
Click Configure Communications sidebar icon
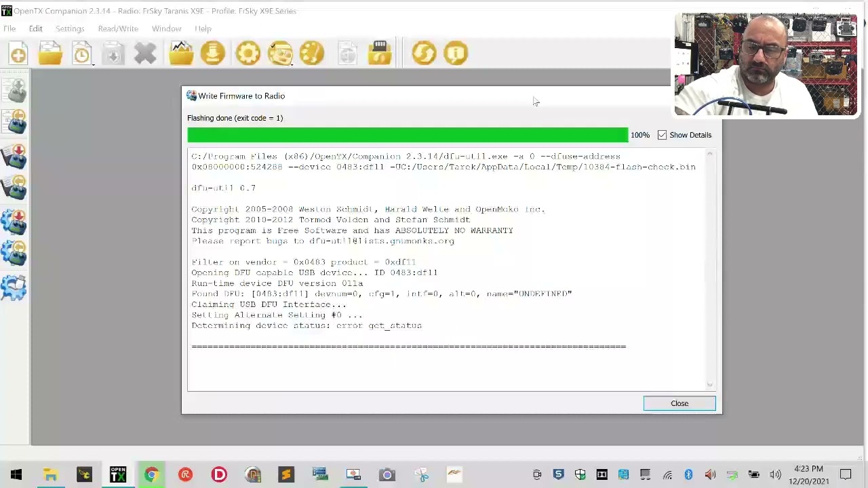(x=15, y=287)
